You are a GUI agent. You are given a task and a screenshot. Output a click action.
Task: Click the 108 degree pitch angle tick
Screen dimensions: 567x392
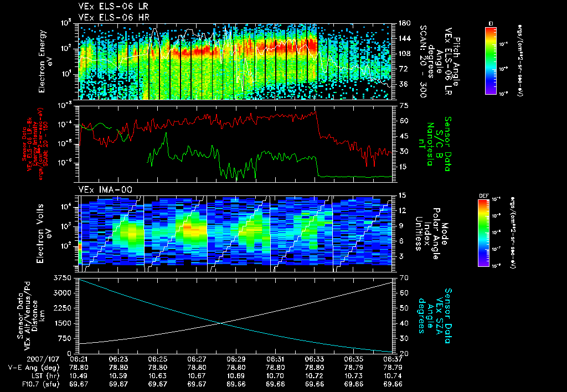(405, 54)
